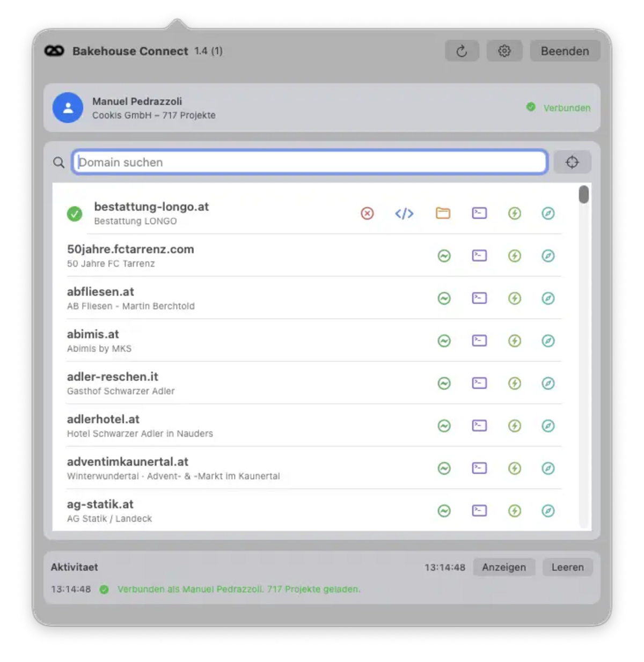Click compass icon in 50jahre.fctarrenz.com row

(548, 256)
